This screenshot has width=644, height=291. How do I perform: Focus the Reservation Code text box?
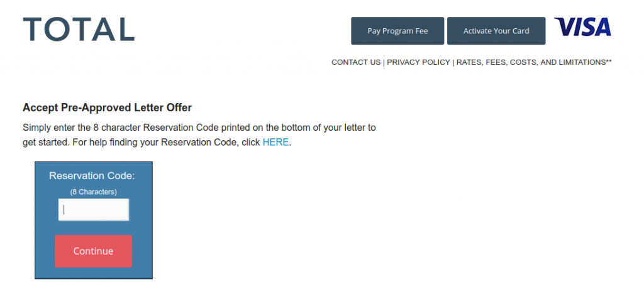click(94, 210)
